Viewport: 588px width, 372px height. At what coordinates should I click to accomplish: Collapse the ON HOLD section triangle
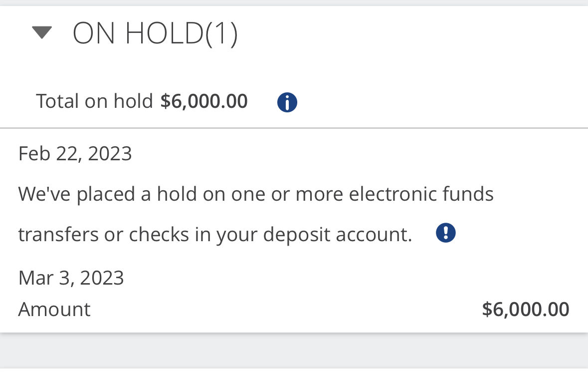point(42,32)
